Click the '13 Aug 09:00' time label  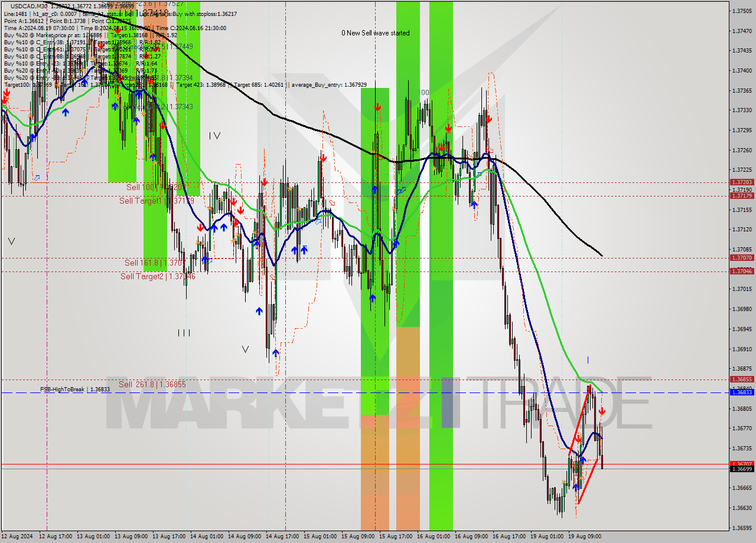(x=131, y=537)
